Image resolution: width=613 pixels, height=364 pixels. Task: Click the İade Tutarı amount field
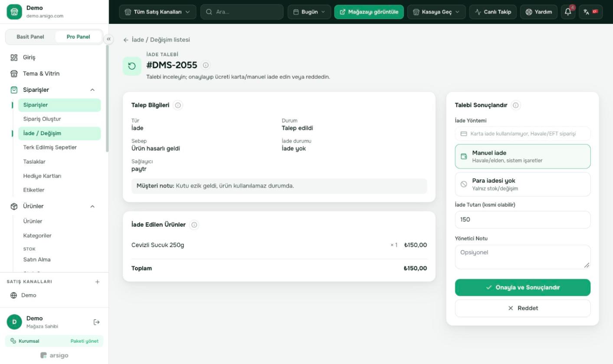[522, 220]
